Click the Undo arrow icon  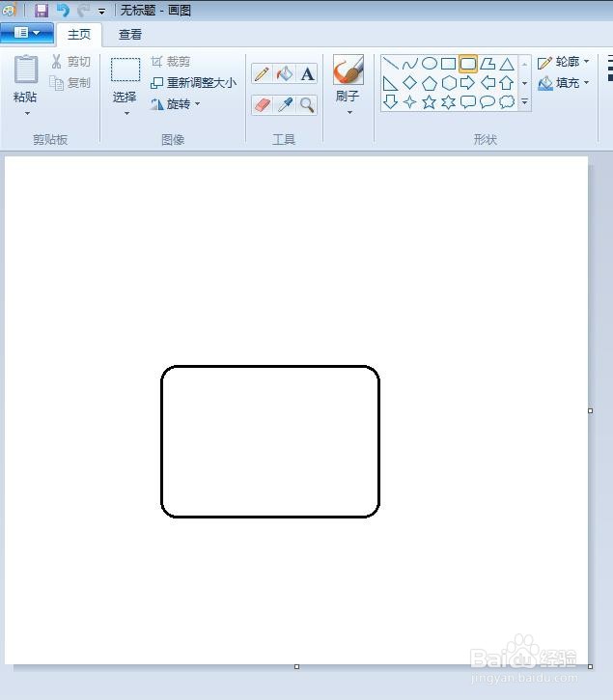point(63,10)
